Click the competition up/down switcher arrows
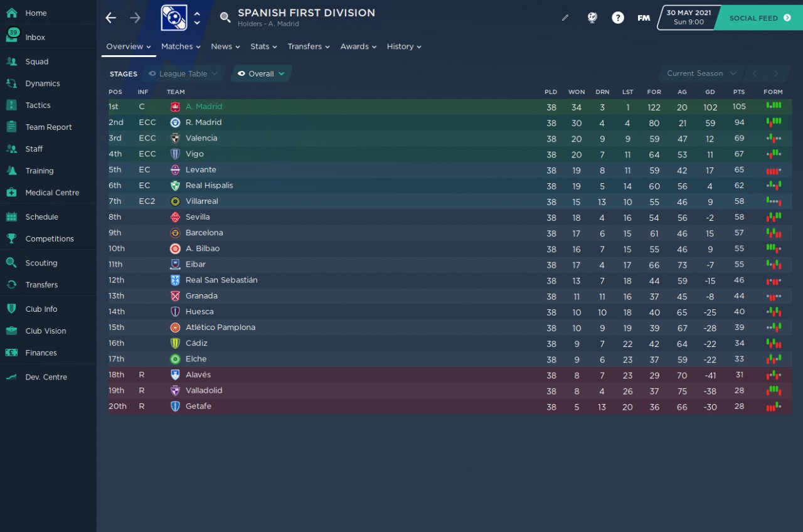The image size is (803, 532). tap(197, 18)
